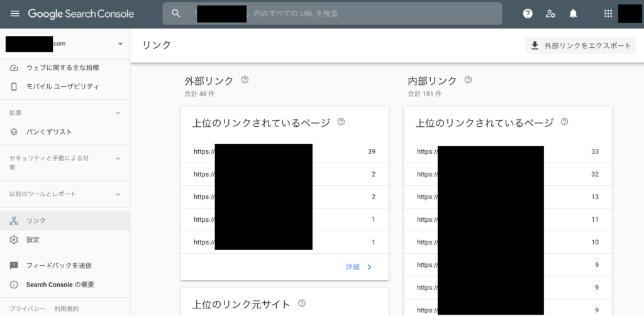Click help icon next to 内部リンク heading
This screenshot has width=644, height=316.
pyautogui.click(x=468, y=80)
